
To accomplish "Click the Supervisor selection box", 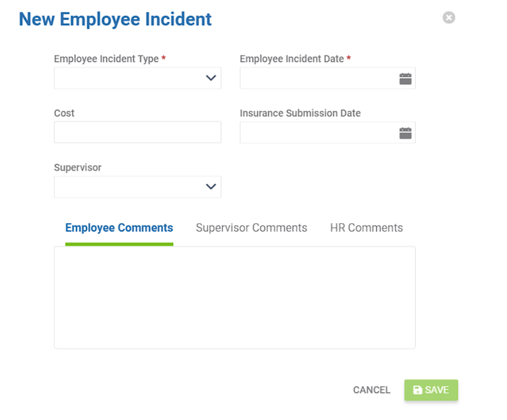I will click(137, 186).
